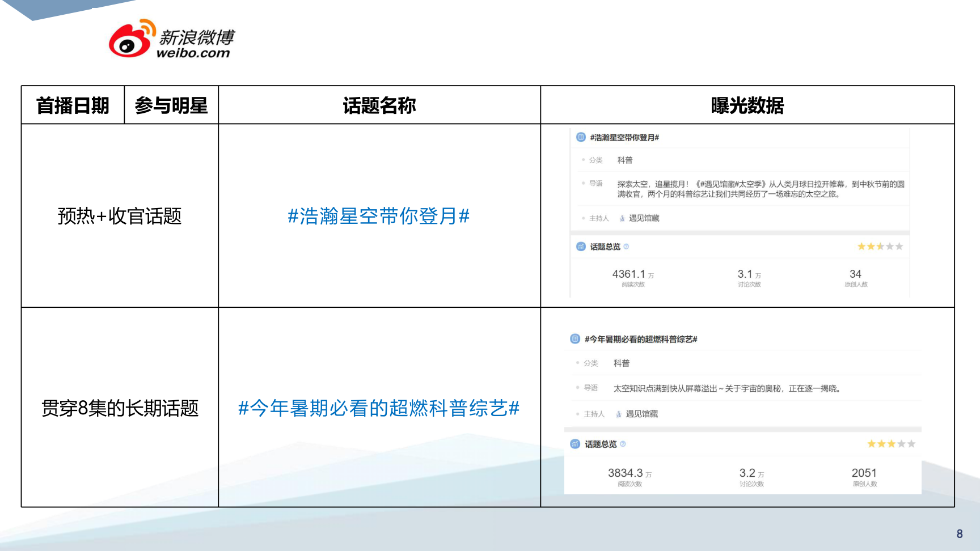Click the 太空知识点满到快从屏幕溢出 intro text
This screenshot has width=980, height=551.
point(728,388)
